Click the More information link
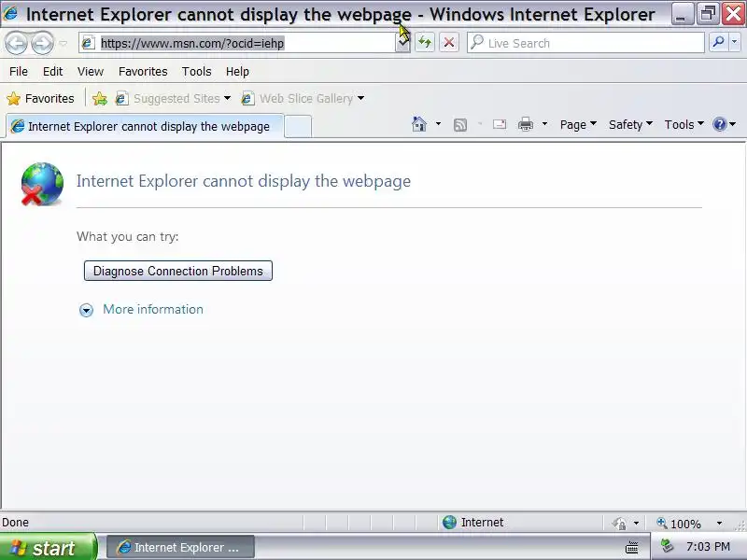747x560 pixels. tap(153, 310)
